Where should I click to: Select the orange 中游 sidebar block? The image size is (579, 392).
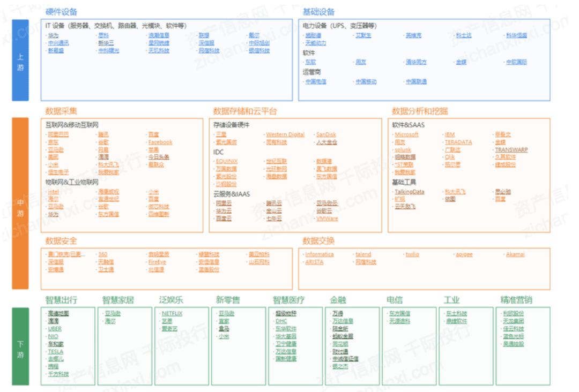tap(20, 203)
